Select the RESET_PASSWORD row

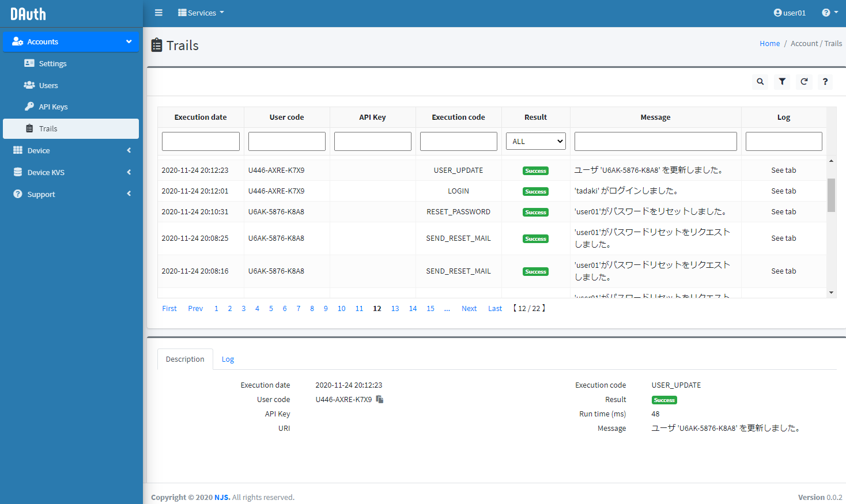pos(492,211)
